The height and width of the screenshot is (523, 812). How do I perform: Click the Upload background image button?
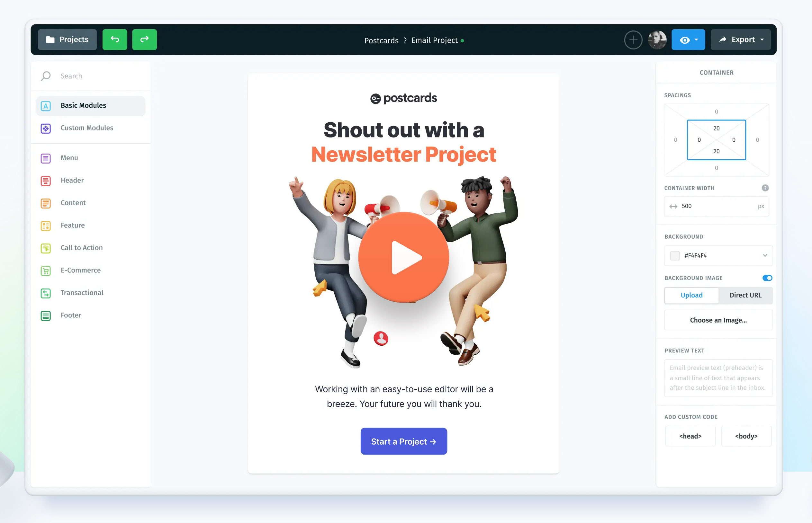click(x=691, y=295)
